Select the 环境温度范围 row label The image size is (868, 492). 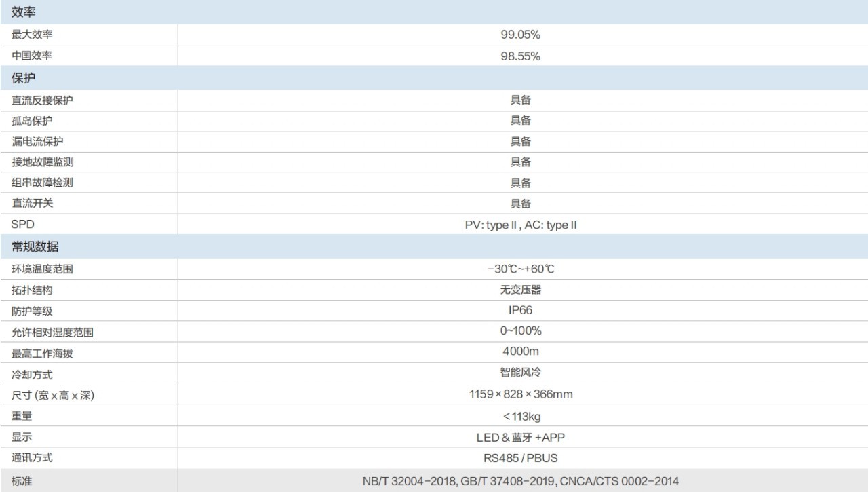tap(42, 269)
